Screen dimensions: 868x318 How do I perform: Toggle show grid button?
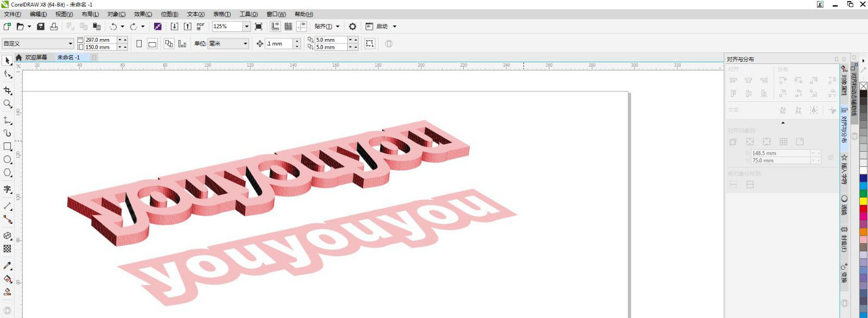coord(289,27)
